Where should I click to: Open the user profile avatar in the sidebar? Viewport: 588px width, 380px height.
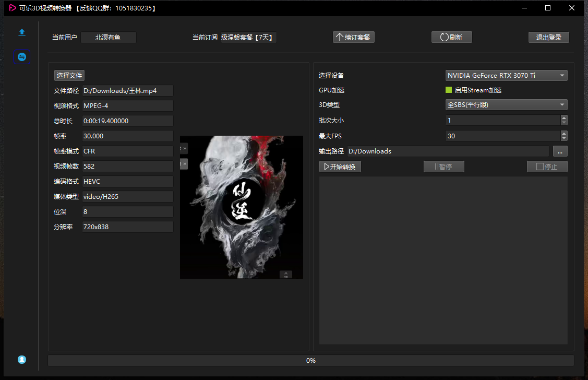click(22, 359)
